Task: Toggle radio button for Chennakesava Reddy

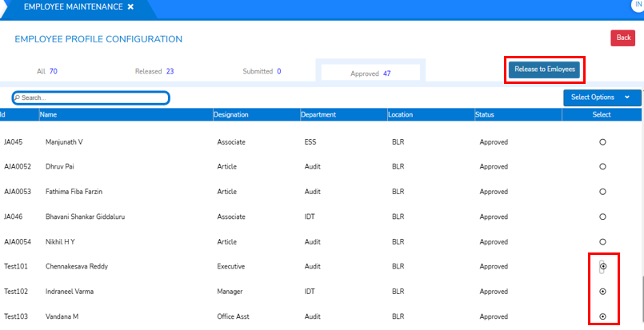Action: (x=602, y=266)
